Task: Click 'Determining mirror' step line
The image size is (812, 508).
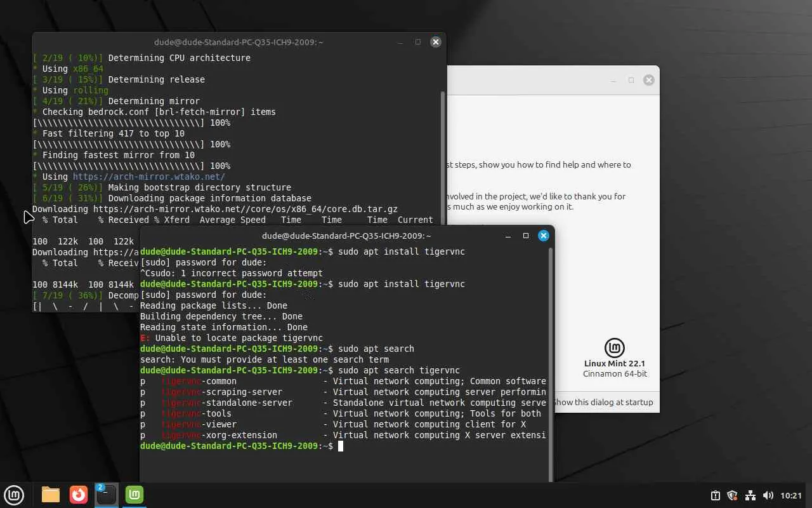Action: point(154,101)
